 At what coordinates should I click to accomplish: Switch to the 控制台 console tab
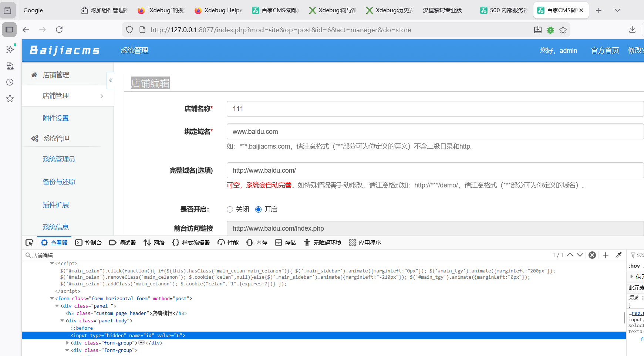[x=88, y=243]
